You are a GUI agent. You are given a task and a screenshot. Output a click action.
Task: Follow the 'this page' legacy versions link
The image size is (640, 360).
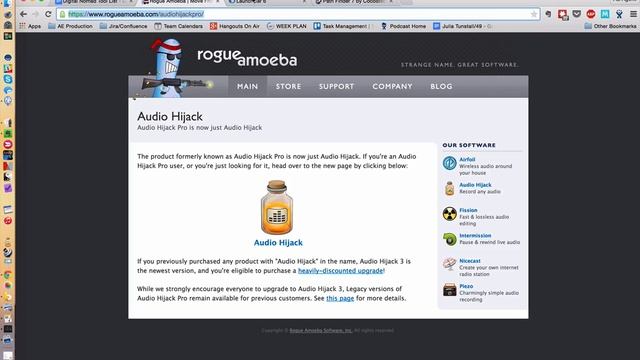[340, 298]
